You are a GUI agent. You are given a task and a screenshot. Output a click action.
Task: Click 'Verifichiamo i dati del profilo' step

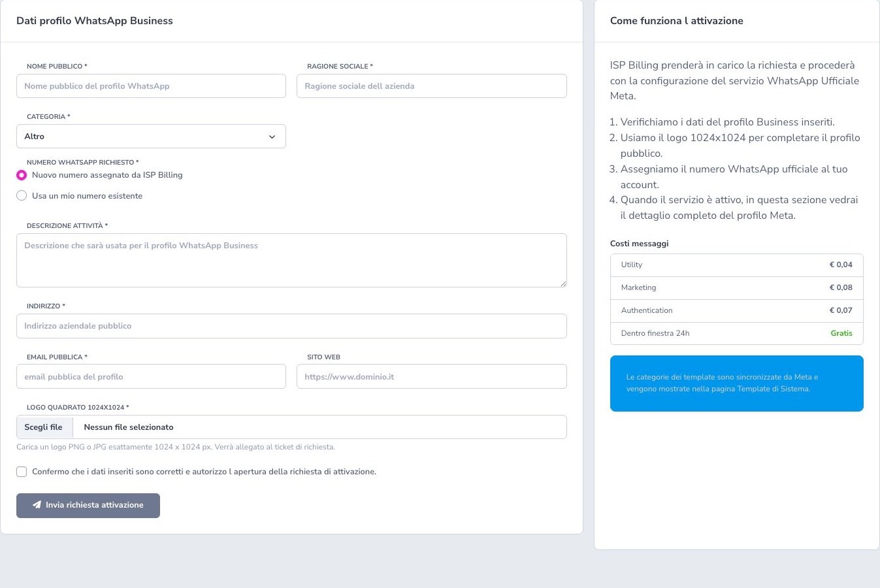coord(728,122)
